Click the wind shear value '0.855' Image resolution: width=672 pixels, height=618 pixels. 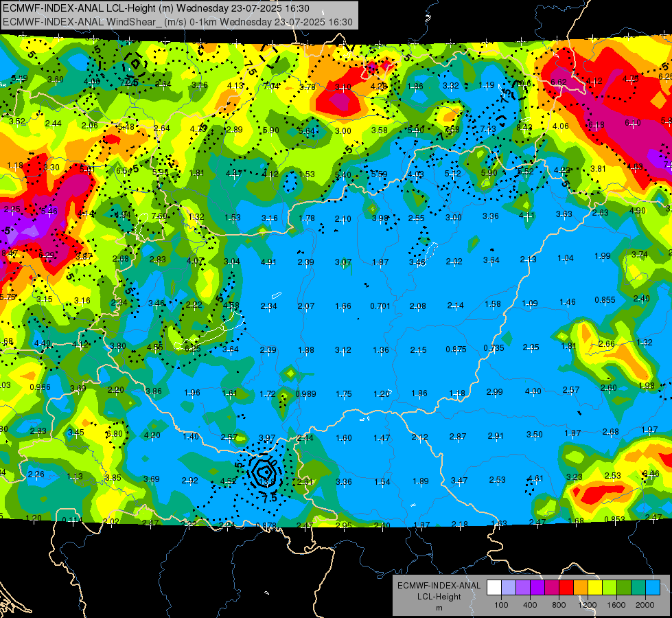[605, 300]
